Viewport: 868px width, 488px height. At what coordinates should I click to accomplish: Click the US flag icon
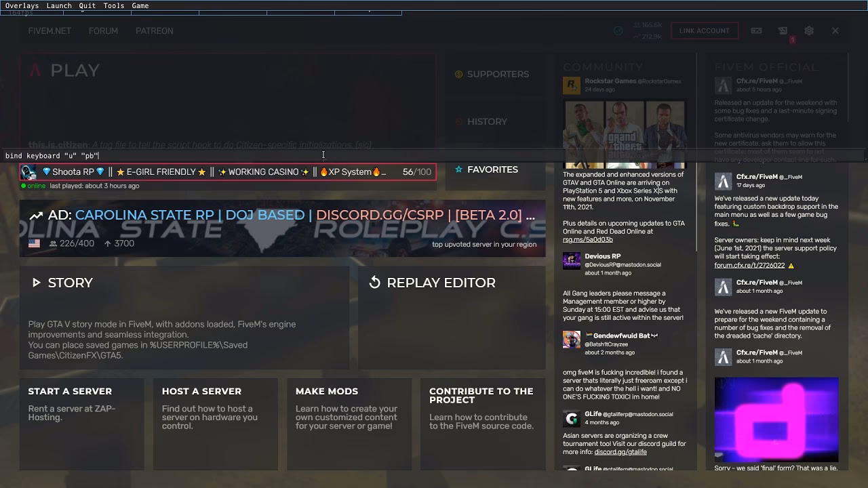pos(34,243)
